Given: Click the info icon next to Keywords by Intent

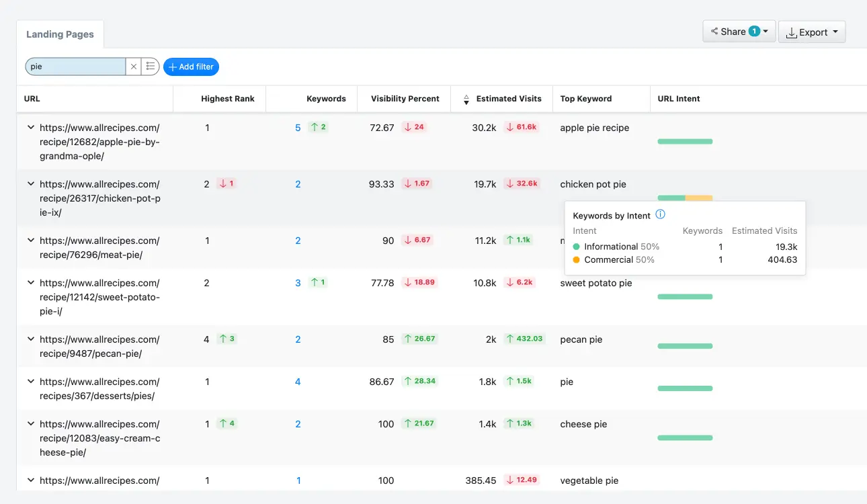Looking at the screenshot, I should tap(660, 215).
